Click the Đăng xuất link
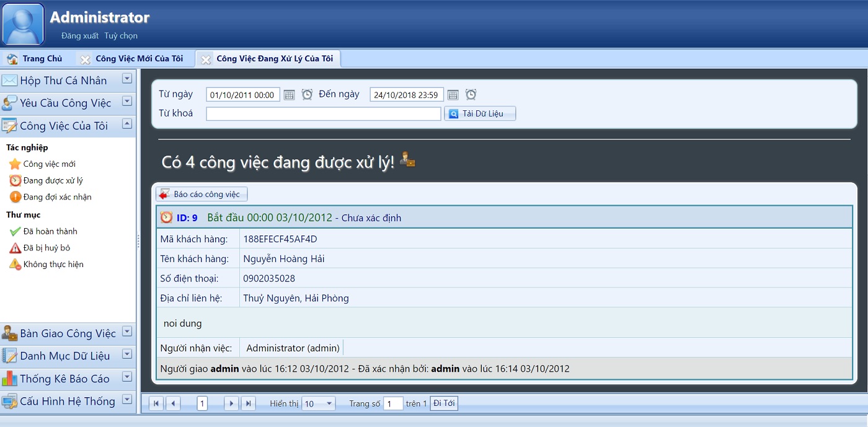The image size is (868, 427). coord(79,36)
